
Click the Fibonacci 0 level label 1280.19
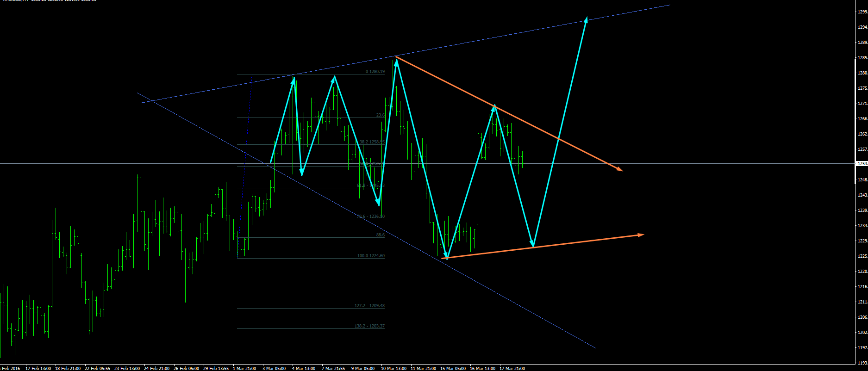click(x=375, y=72)
